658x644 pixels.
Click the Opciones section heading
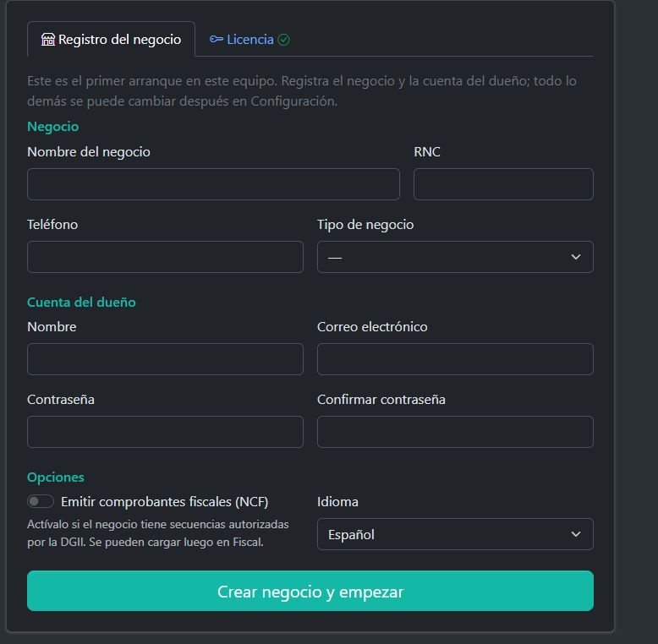click(x=55, y=478)
